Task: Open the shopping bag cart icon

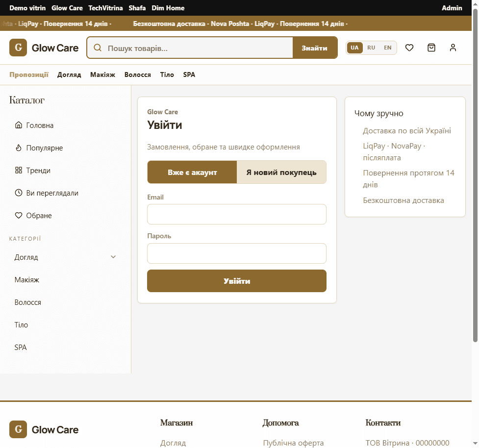Action: point(431,48)
